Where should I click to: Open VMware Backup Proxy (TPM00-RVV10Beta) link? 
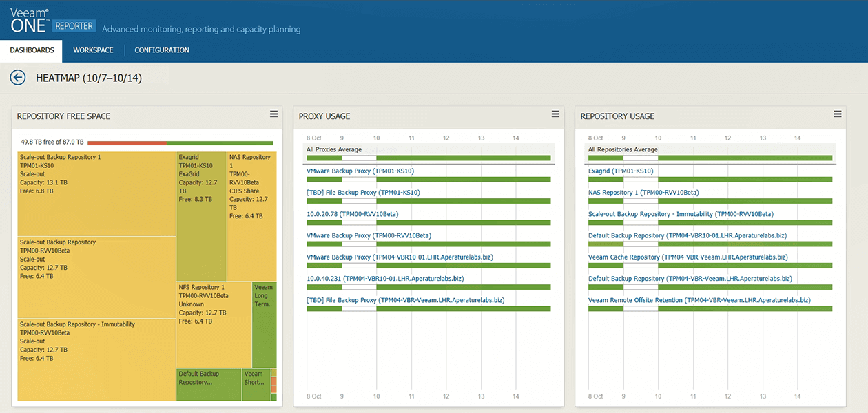tap(369, 235)
